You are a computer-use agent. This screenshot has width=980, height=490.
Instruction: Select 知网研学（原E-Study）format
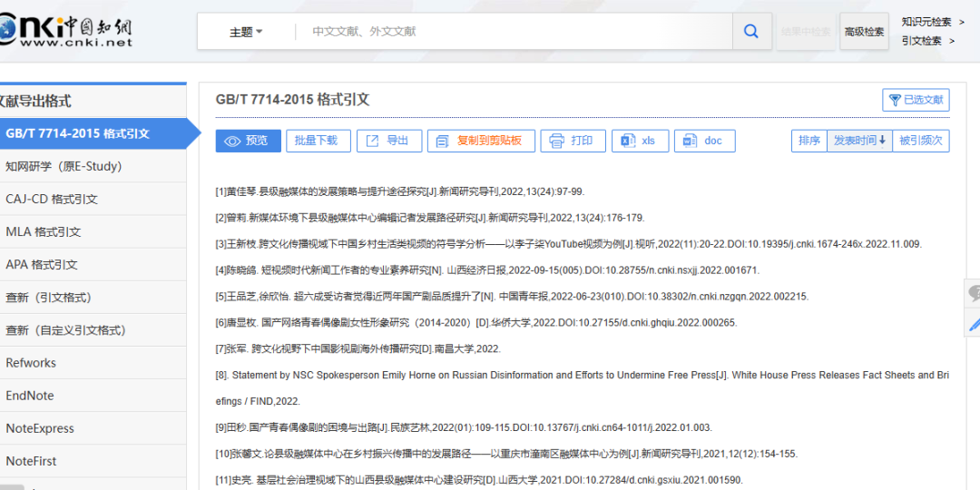click(x=93, y=166)
